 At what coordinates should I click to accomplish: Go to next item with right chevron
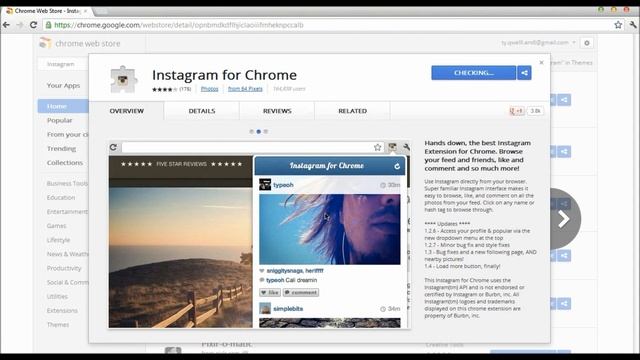(x=564, y=219)
